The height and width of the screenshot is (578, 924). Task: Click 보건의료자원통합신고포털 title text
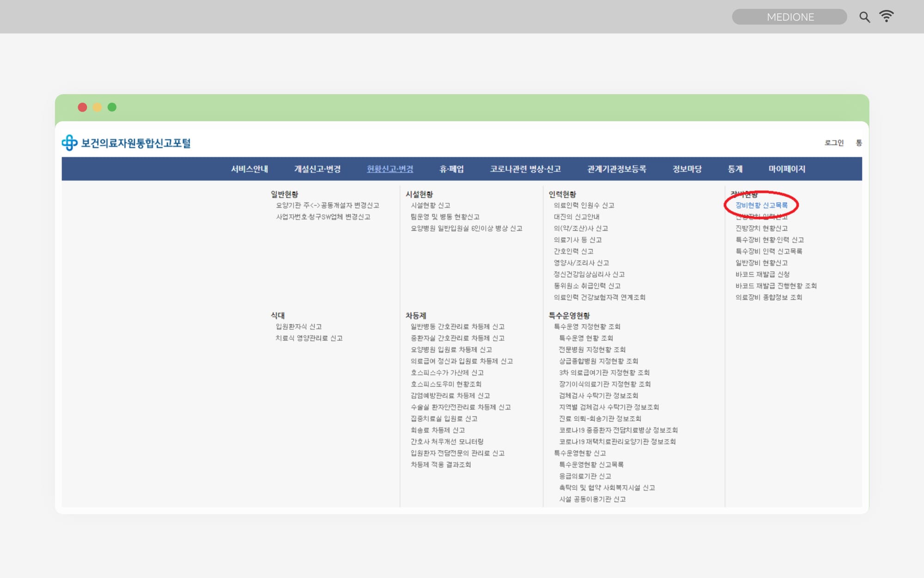136,143
